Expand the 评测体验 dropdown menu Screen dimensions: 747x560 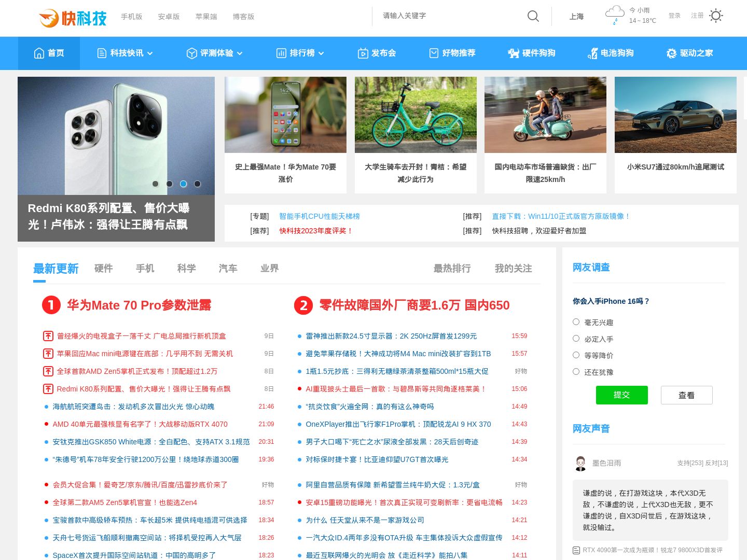[x=215, y=53]
